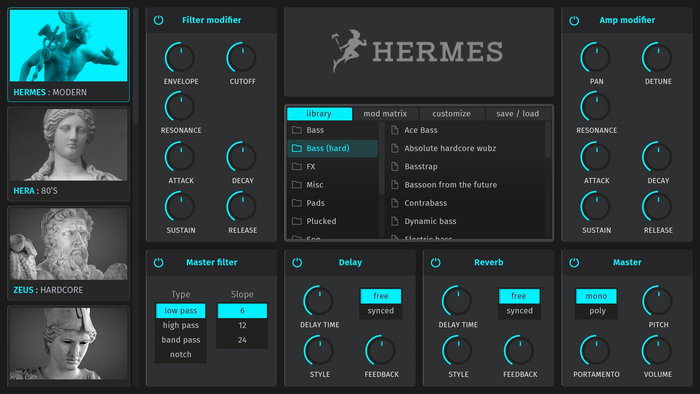Toggle the Filter modifier power icon

tap(158, 20)
